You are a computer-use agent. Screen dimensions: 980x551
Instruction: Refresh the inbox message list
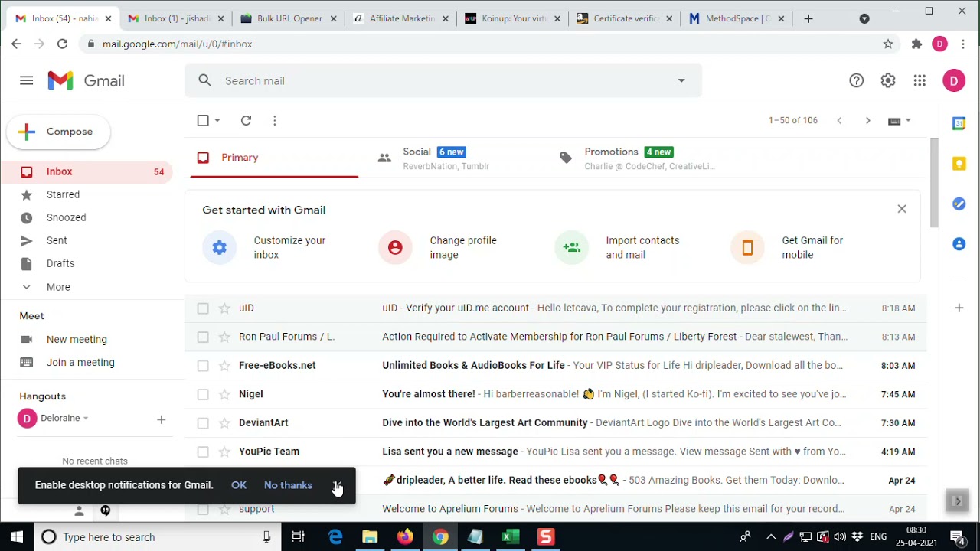[x=246, y=120]
